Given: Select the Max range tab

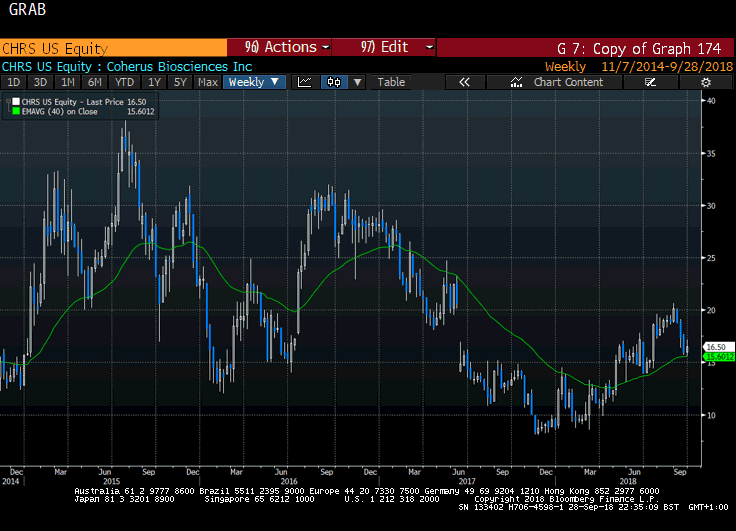Looking at the screenshot, I should pyautogui.click(x=208, y=82).
